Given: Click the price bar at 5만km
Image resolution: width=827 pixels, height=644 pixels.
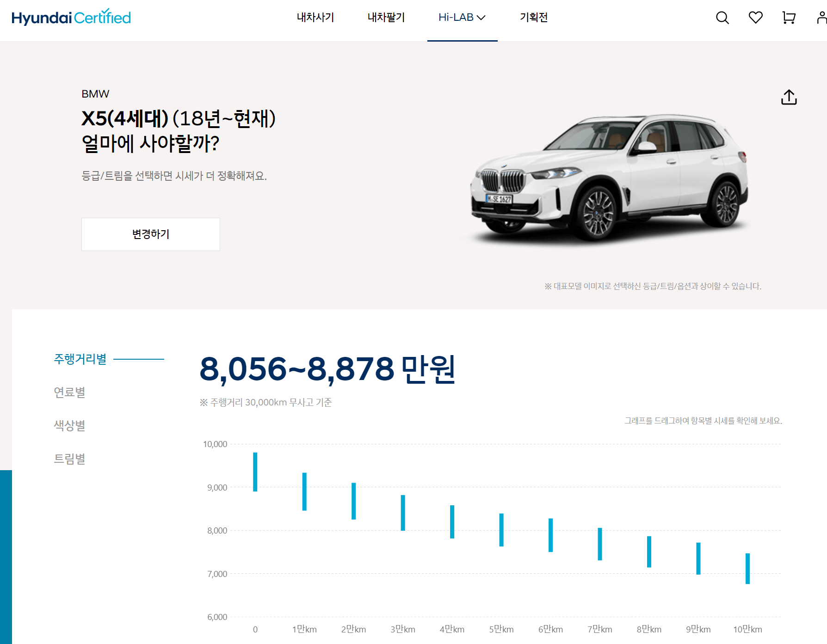Looking at the screenshot, I should tap(501, 530).
